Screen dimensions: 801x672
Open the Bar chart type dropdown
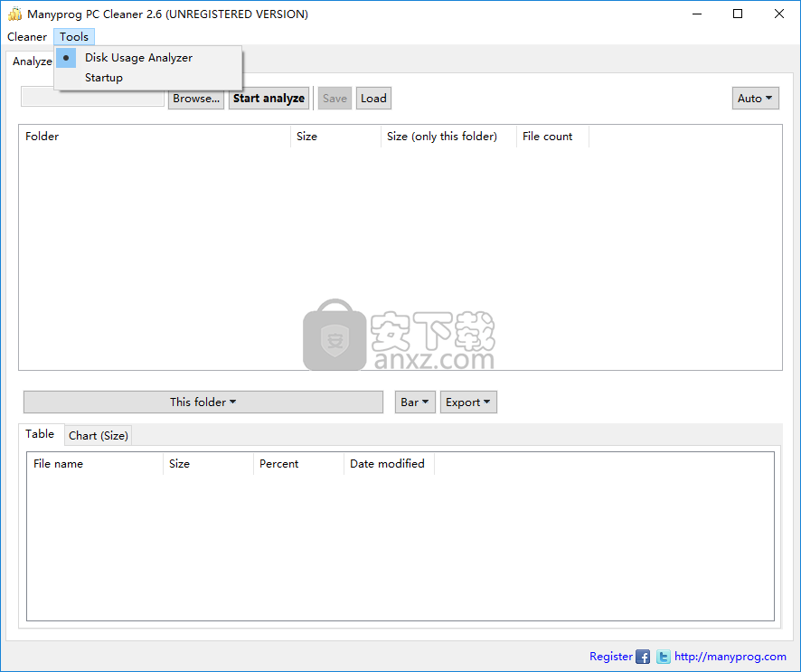click(x=415, y=402)
